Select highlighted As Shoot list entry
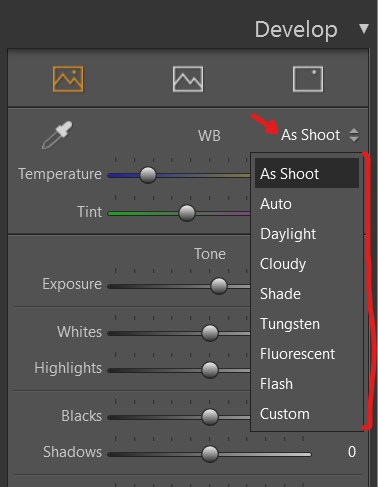The width and height of the screenshot is (378, 487). 307,173
